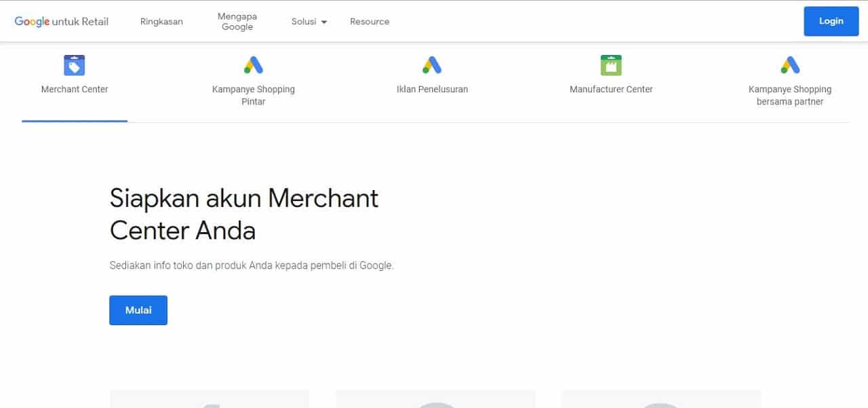Open the Resource navigation link

pos(370,22)
